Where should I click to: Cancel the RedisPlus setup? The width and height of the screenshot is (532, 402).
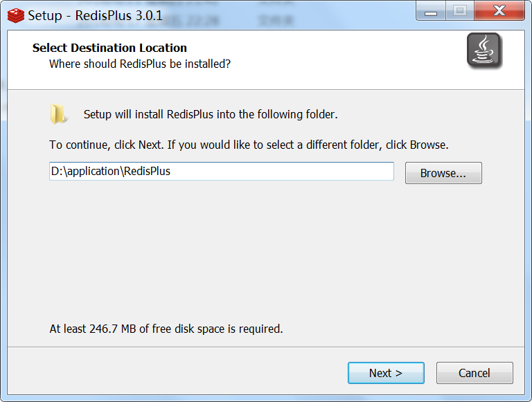click(x=475, y=373)
